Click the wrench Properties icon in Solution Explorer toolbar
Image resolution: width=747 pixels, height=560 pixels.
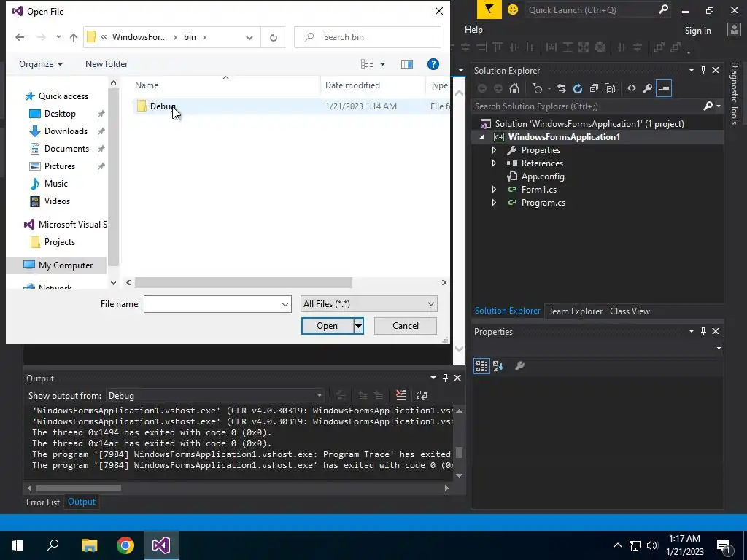click(648, 88)
